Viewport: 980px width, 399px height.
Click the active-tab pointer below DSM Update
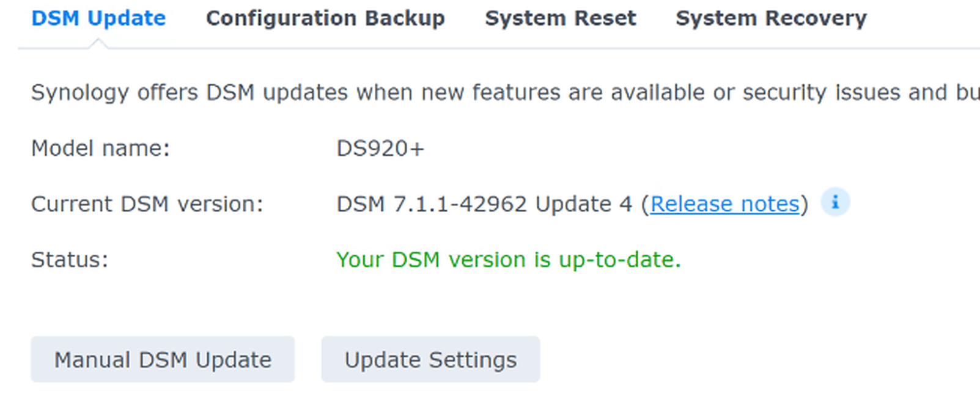[x=98, y=44]
